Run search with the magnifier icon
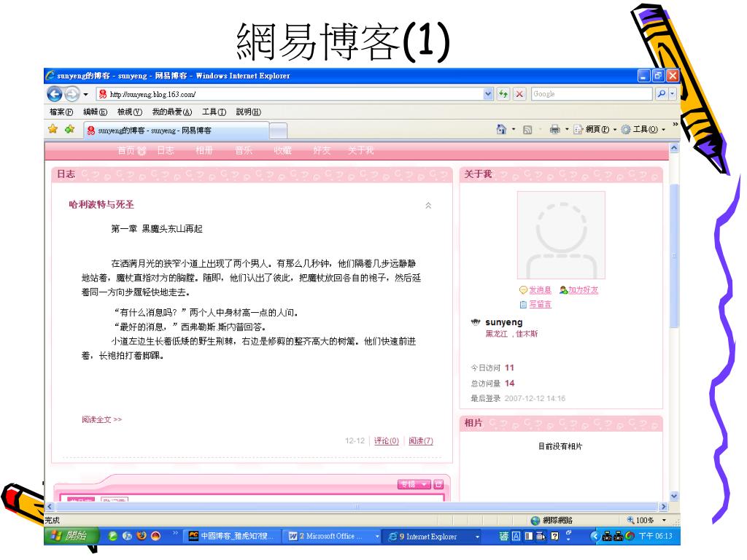Image resolution: width=747 pixels, height=560 pixels. 661,94
